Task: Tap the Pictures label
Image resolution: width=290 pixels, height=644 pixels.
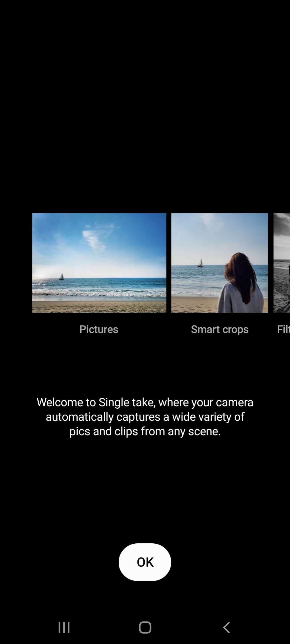Action: (99, 329)
